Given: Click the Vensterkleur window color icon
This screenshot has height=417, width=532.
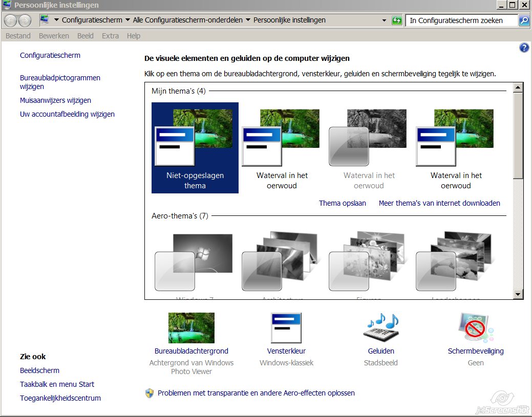Looking at the screenshot, I should (x=286, y=328).
